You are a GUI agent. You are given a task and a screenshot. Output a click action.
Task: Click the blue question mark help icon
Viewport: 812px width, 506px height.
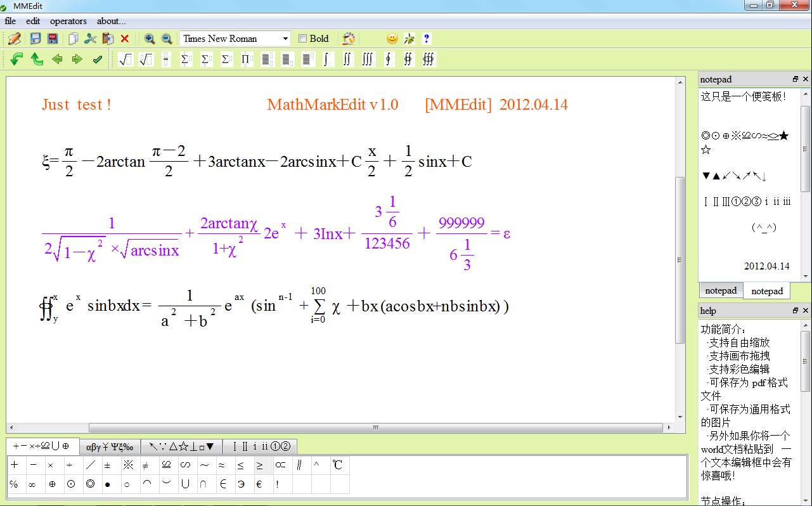point(427,39)
